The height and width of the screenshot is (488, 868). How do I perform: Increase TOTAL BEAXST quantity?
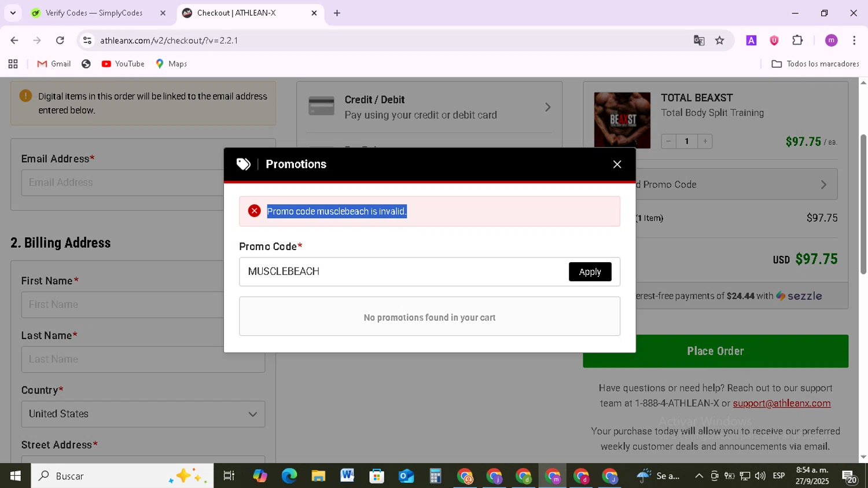tap(705, 141)
